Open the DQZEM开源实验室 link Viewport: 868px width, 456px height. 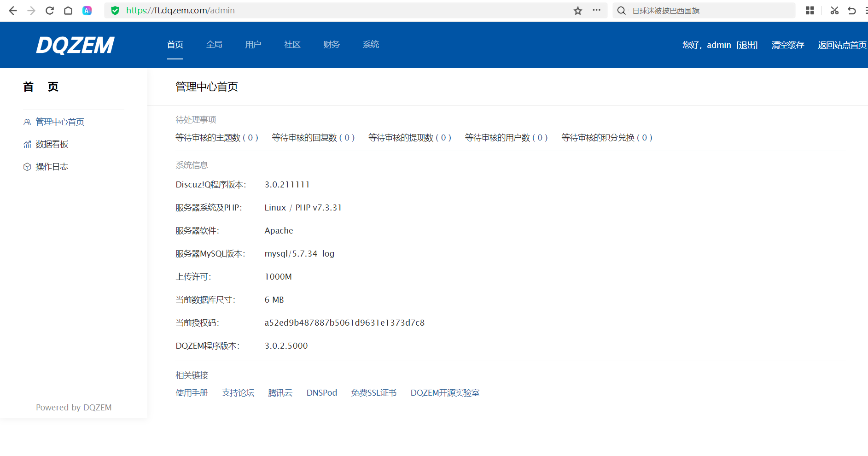445,393
